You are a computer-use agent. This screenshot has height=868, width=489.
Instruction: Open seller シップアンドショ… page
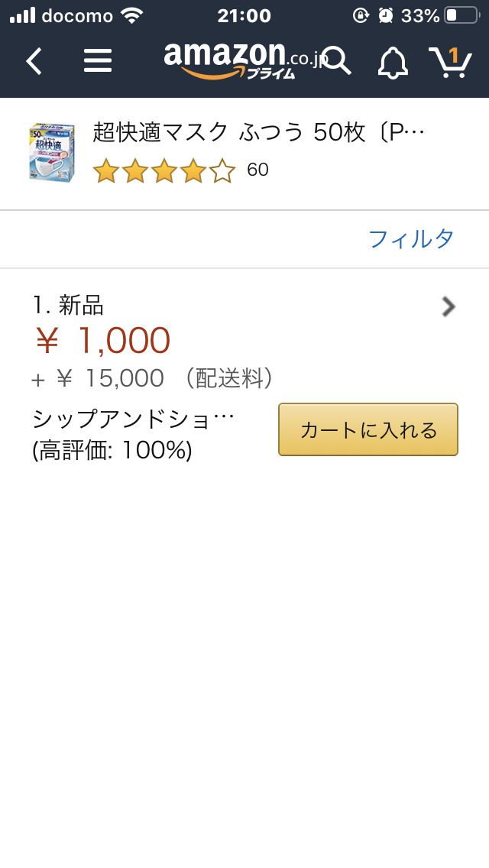134,419
